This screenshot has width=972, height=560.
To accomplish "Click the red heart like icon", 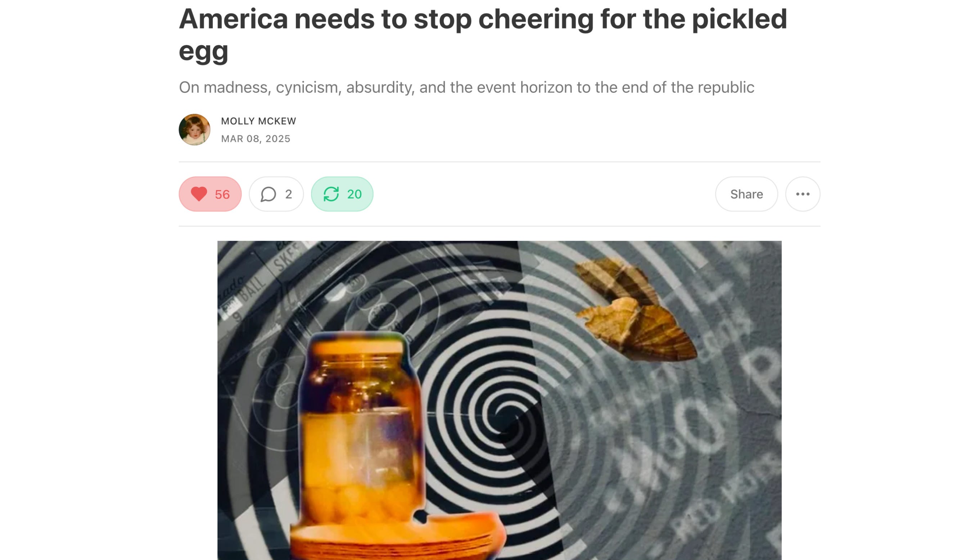I will 199,194.
